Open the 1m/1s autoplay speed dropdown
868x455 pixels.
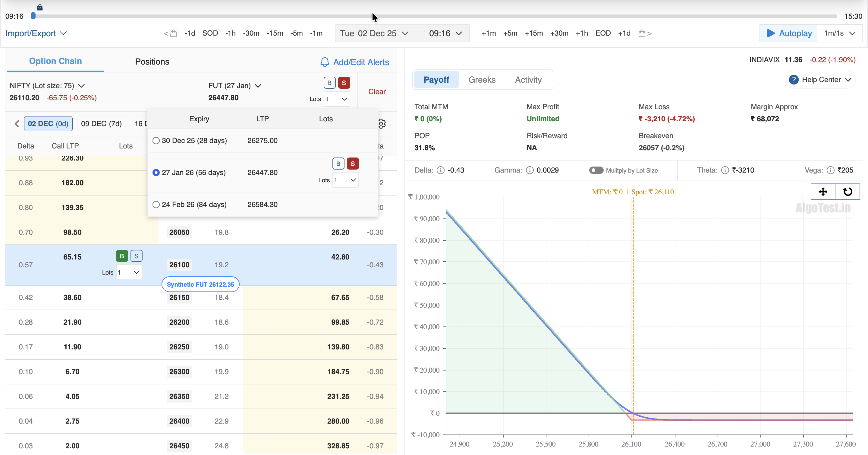pos(839,33)
